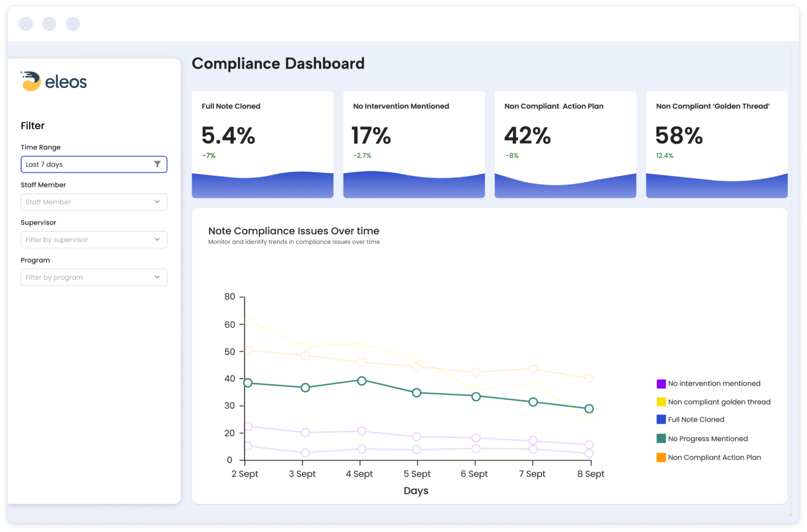Click the green data point at 5 Sept
This screenshot has height=532, width=807.
(417, 392)
